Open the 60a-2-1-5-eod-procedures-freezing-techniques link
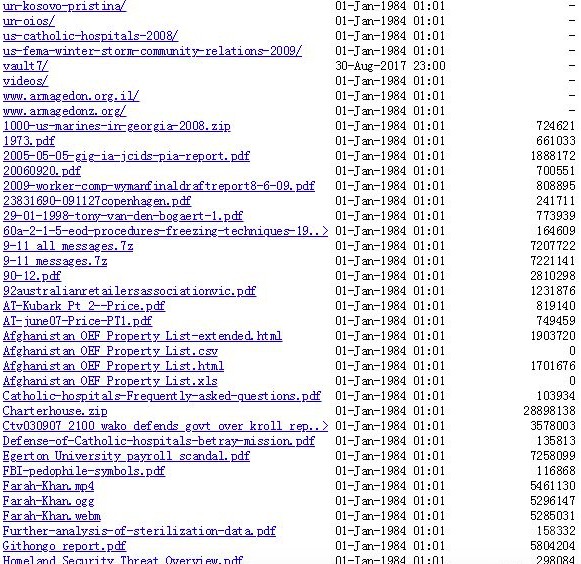 [x=165, y=231]
